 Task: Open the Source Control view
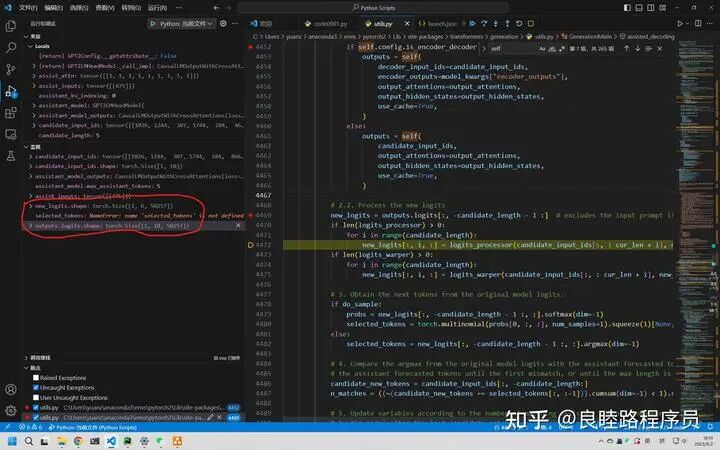[x=11, y=69]
